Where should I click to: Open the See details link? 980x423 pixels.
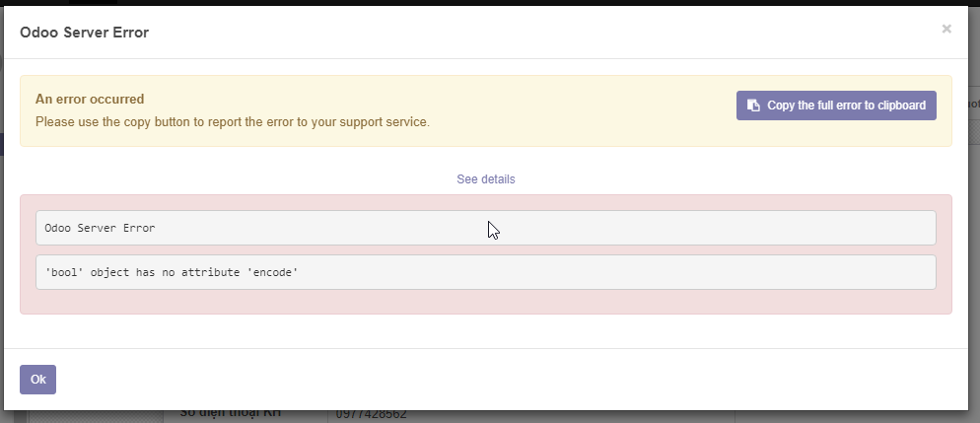click(486, 179)
